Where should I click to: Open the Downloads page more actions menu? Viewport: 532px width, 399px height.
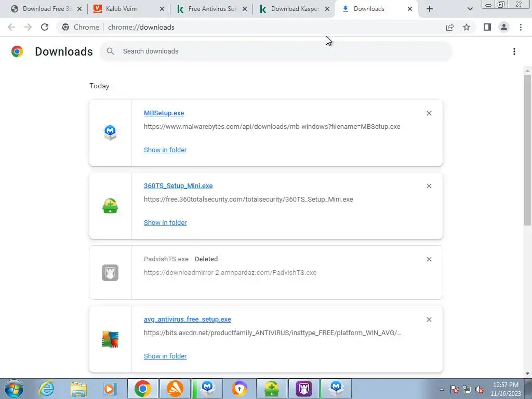514,51
